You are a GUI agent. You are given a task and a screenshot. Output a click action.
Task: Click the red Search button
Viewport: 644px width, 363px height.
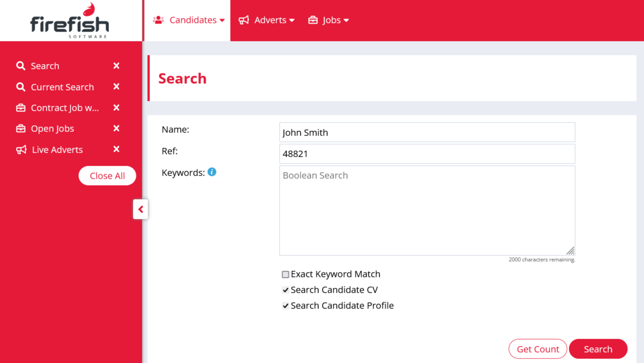click(598, 349)
